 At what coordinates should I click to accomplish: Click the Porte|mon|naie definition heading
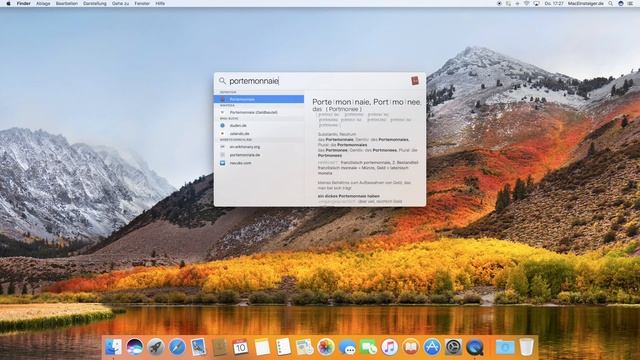point(366,102)
